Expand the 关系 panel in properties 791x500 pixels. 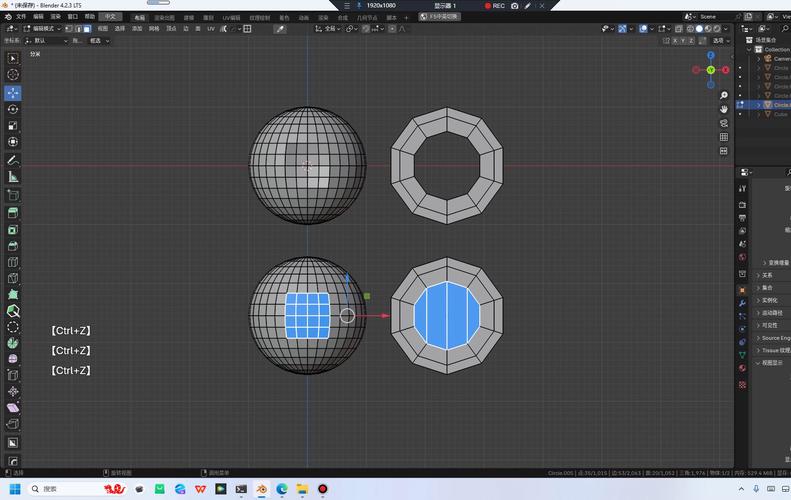[x=767, y=275]
